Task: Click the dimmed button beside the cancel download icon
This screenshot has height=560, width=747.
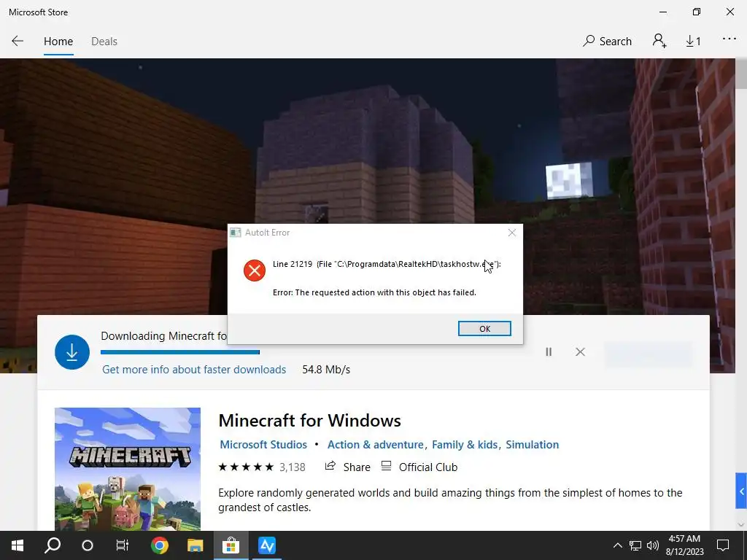Action: pyautogui.click(x=649, y=354)
